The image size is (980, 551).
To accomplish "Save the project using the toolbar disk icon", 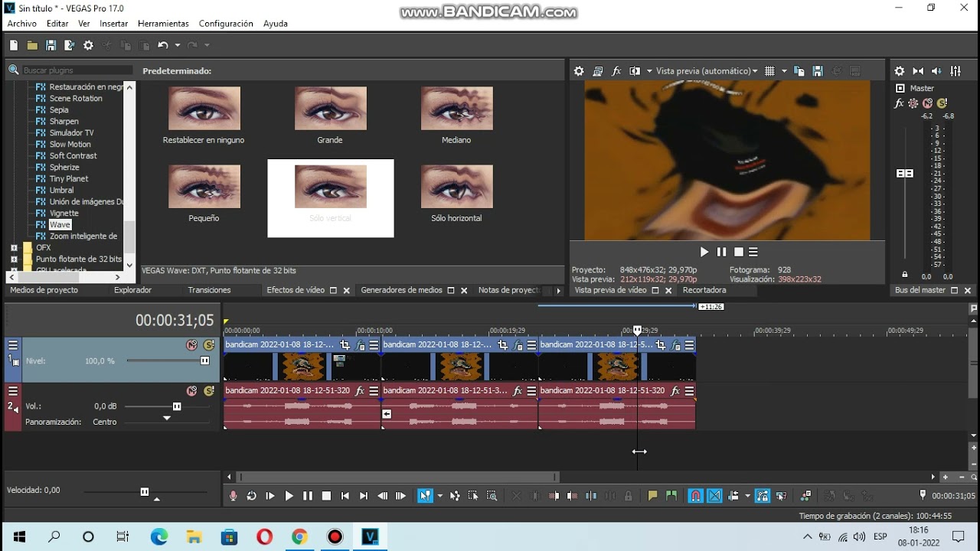I will [x=51, y=46].
